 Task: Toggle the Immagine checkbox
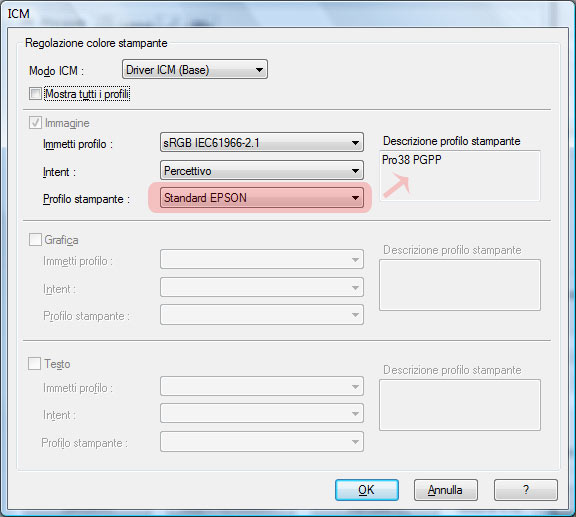(35, 123)
